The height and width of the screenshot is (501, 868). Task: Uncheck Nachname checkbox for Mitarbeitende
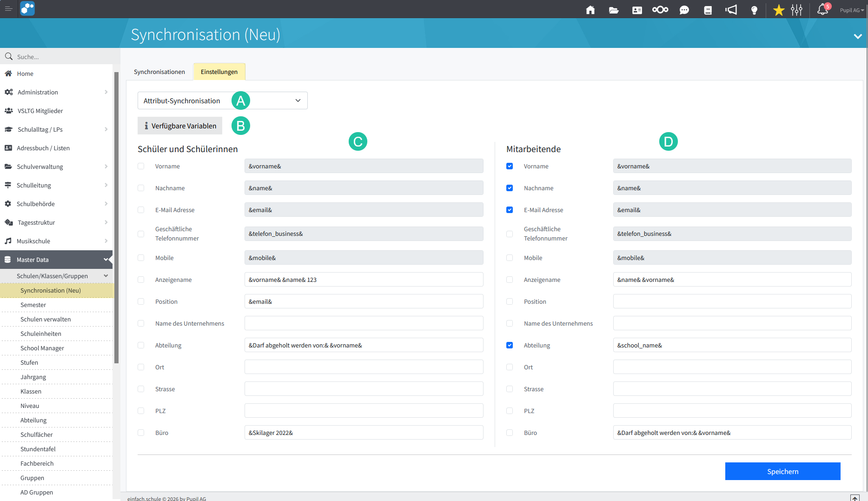coord(510,188)
